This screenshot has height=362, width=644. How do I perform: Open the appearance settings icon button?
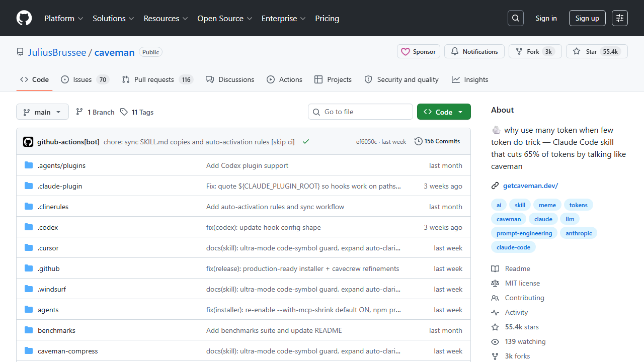point(620,18)
